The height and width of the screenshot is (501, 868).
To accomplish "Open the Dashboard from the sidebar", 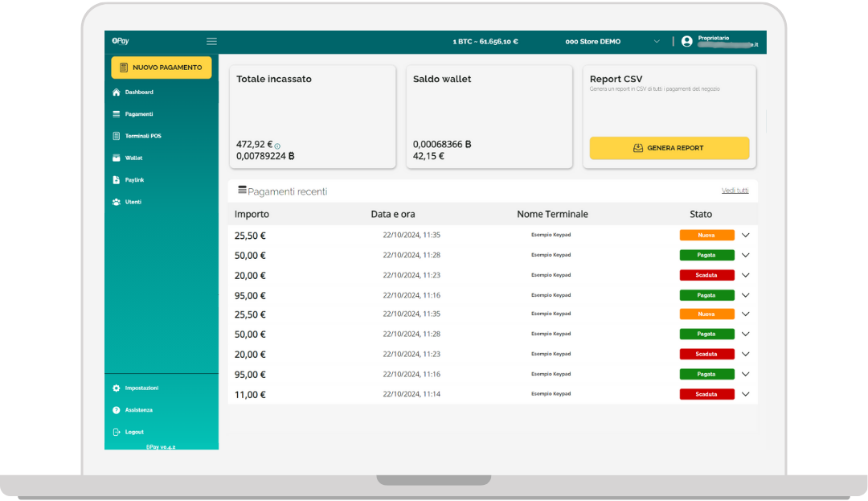I will [x=137, y=92].
